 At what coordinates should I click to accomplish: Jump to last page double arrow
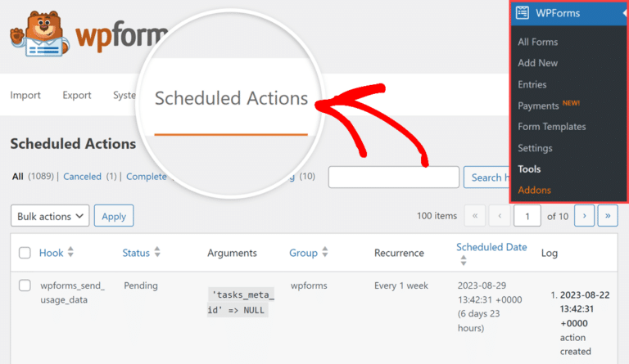(608, 216)
